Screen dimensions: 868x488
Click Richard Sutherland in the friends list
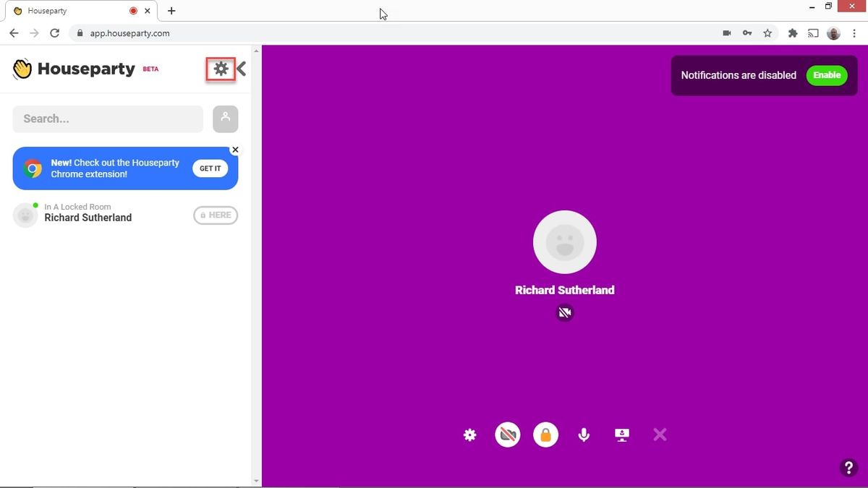tap(88, 217)
